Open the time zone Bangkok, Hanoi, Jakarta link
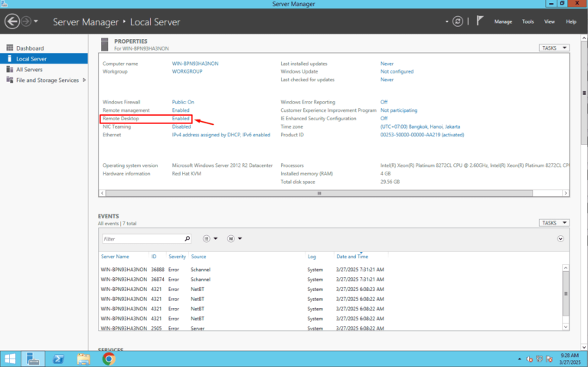588x367 pixels. [420, 127]
